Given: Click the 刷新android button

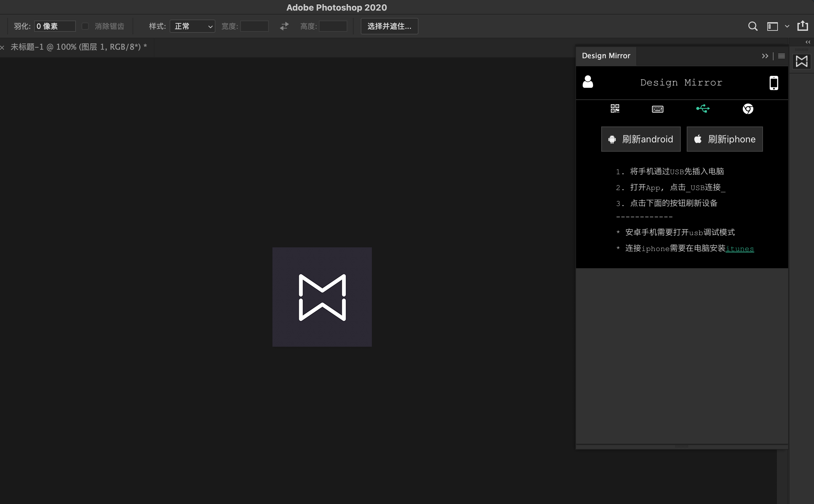Looking at the screenshot, I should coord(641,139).
